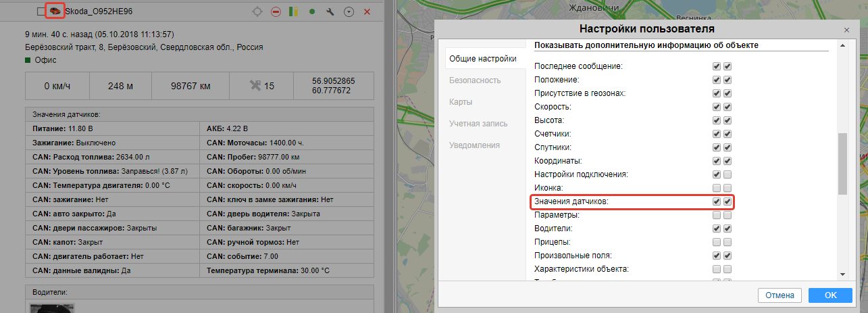This screenshot has width=868, height=313.
Task: Click the satellites icon showing 15
Action: pyautogui.click(x=256, y=86)
